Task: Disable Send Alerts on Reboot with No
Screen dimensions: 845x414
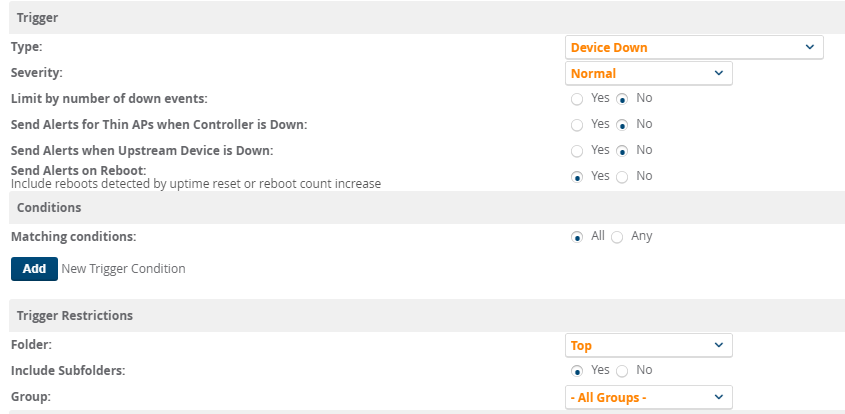Action: (x=622, y=177)
